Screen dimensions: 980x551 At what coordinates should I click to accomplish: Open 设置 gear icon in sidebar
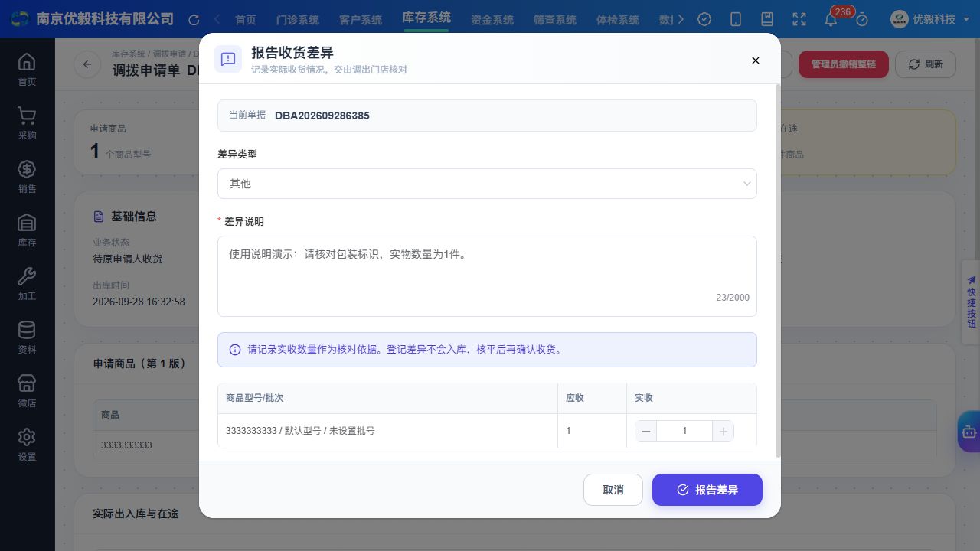[27, 444]
